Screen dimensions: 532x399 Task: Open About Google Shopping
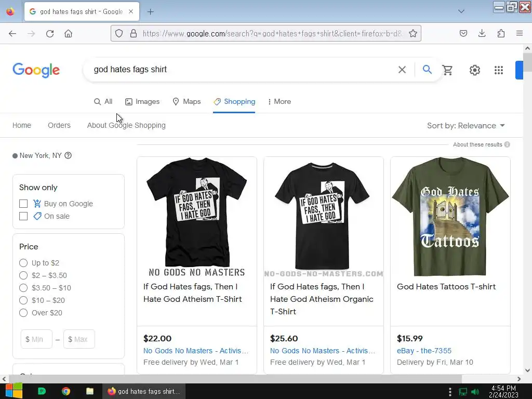click(126, 125)
